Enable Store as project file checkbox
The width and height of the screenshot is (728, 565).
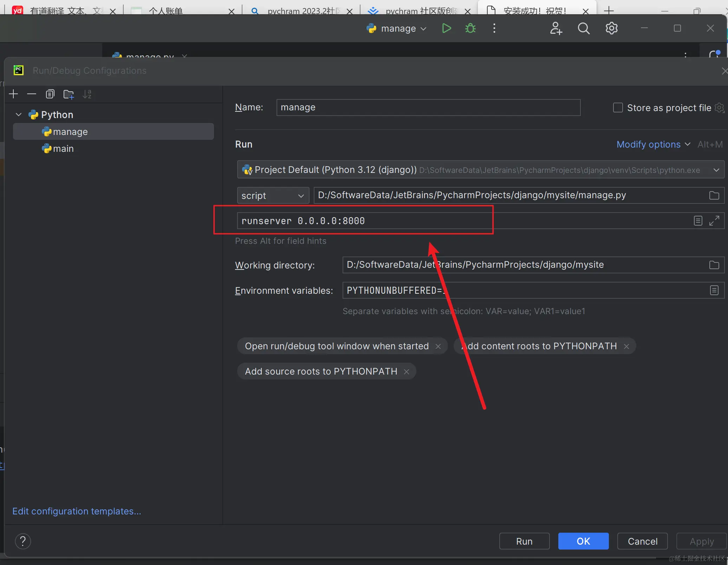[x=618, y=108]
